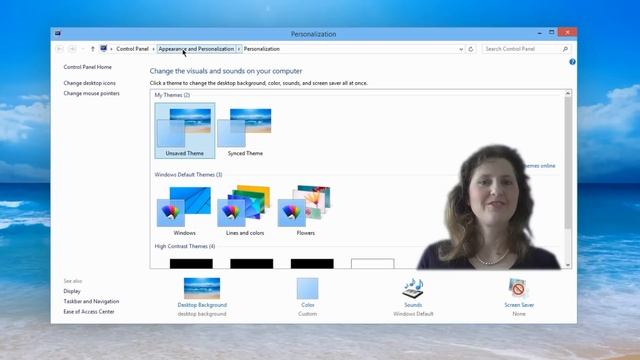The image size is (640, 360).
Task: Open Display link under See also
Action: point(72,291)
